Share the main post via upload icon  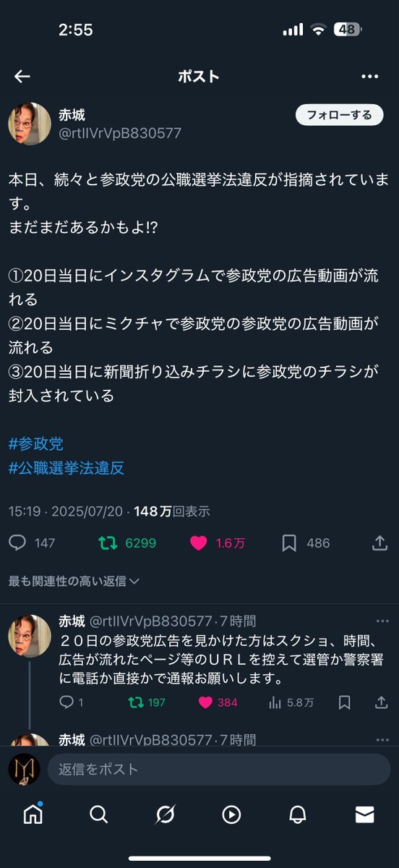coord(380,543)
